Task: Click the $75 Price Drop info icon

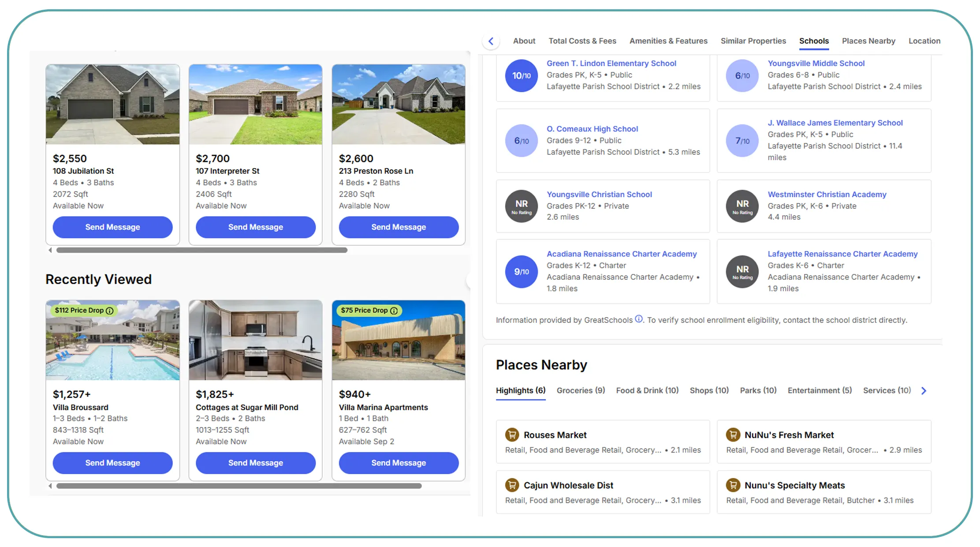Action: tap(394, 311)
